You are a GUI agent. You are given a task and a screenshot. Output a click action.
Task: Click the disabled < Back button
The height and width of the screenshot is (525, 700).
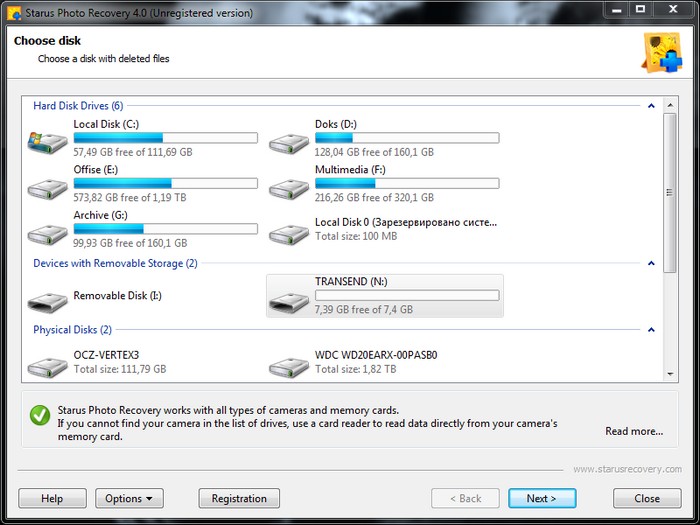[465, 498]
